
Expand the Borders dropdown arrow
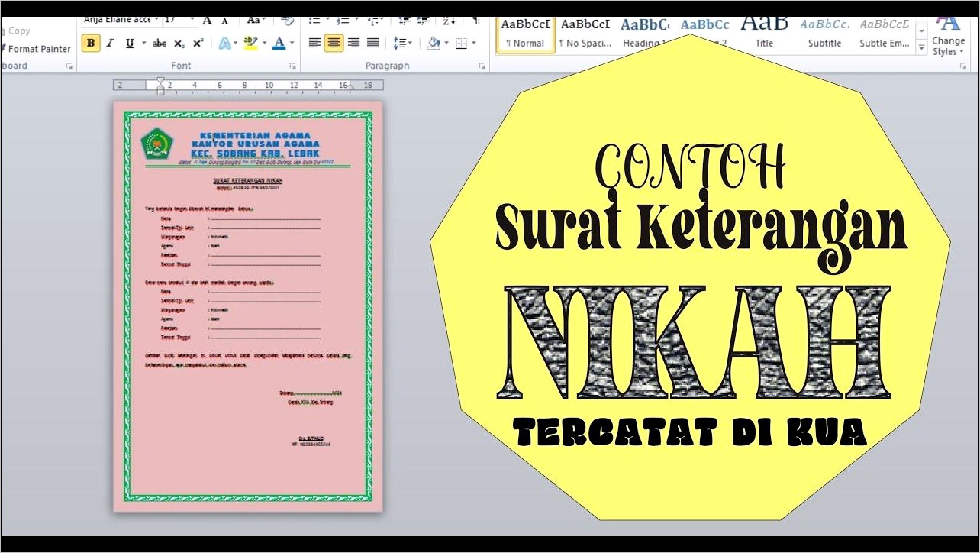(x=474, y=44)
